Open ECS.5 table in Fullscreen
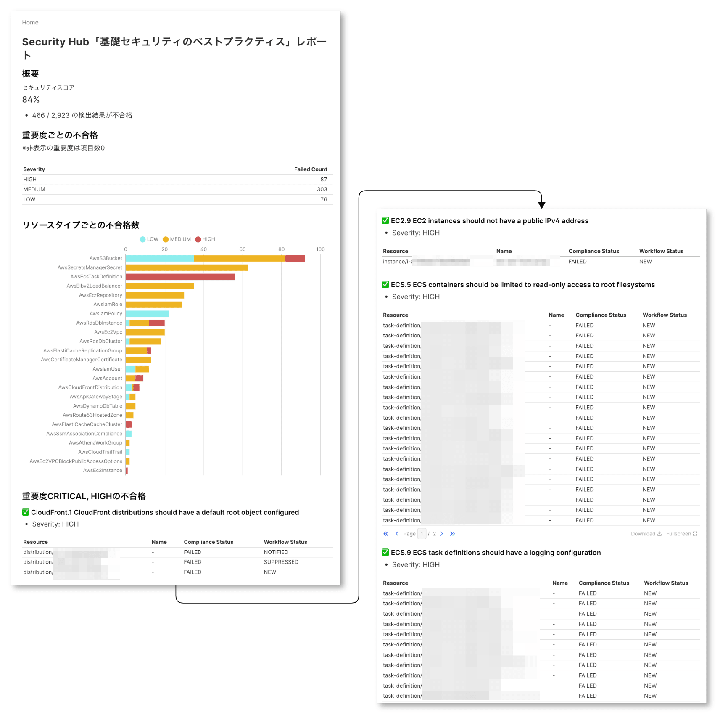728x715 pixels. [682, 534]
